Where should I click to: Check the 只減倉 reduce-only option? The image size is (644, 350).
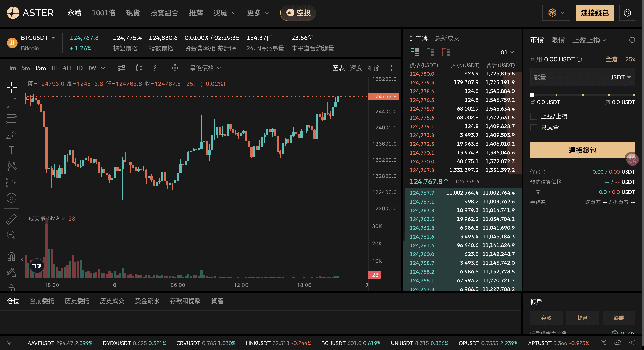[x=534, y=128]
